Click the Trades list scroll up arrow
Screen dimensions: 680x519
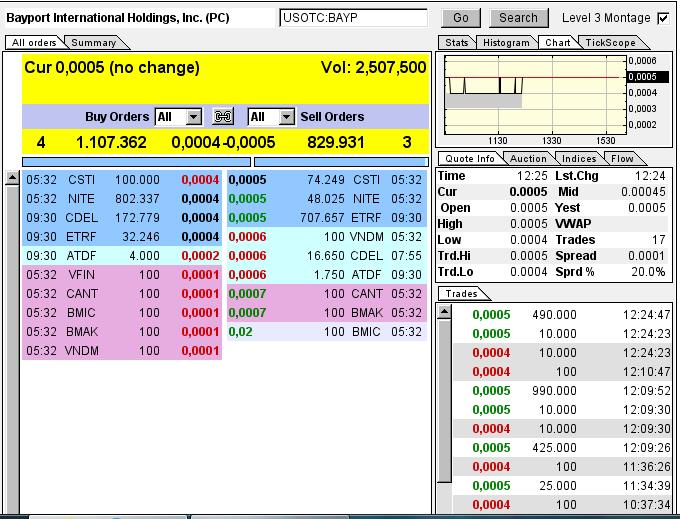coord(444,312)
